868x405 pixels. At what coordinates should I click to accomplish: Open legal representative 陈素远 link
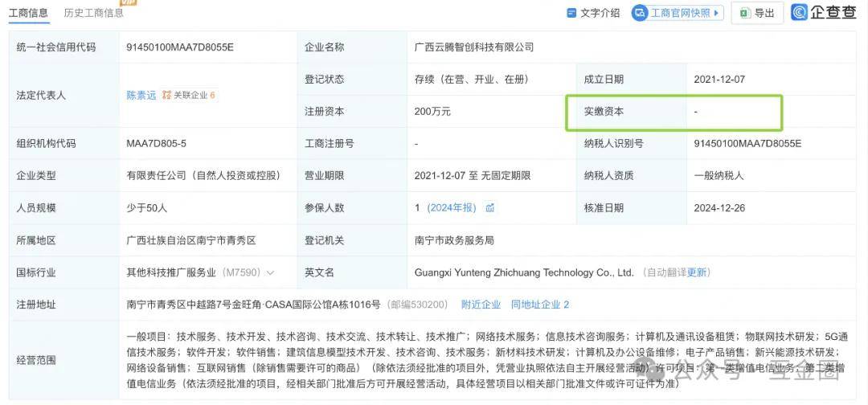pos(141,95)
